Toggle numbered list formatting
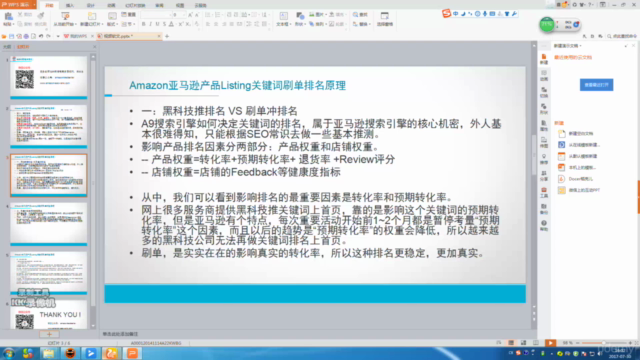The image size is (640, 360). 218,15
